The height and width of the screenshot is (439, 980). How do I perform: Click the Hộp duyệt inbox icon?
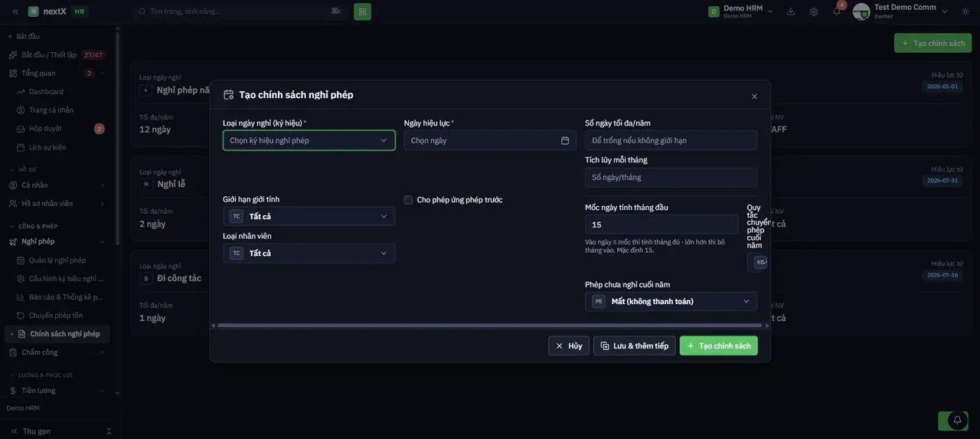(21, 129)
